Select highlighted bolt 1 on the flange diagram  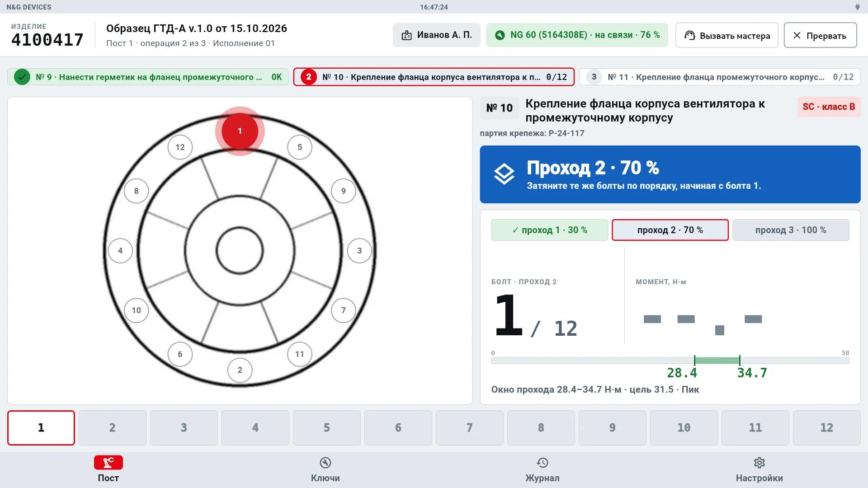point(240,131)
